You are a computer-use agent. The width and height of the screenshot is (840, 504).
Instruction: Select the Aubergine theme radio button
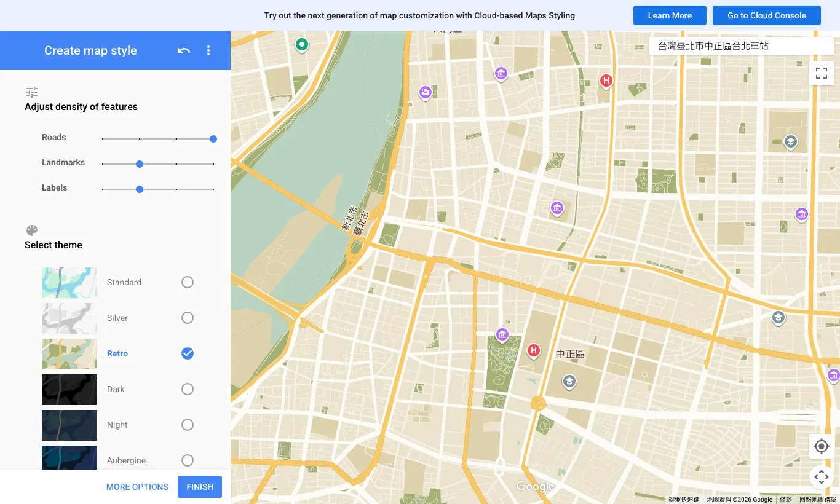click(x=188, y=460)
